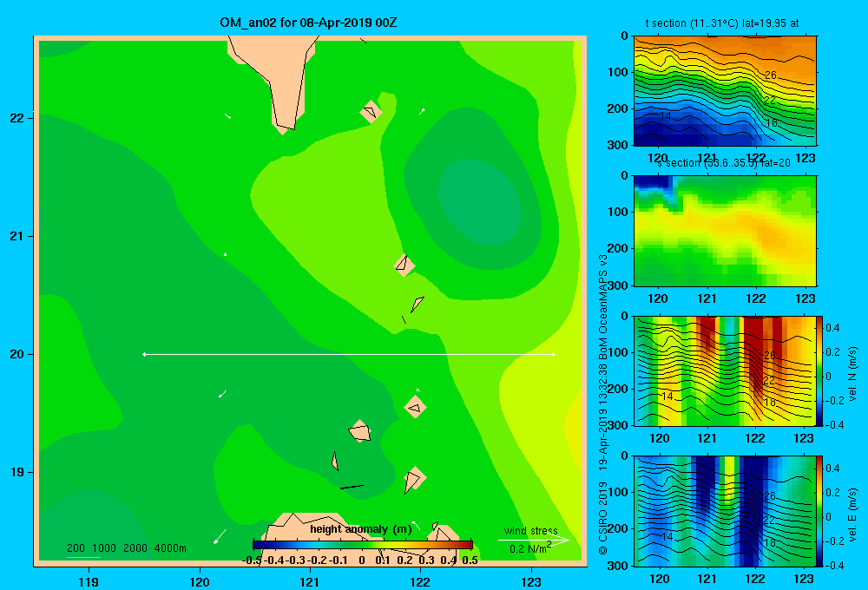868x590 pixels.
Task: Click the 't section (11..31°C) lat=19.95' title
Action: tap(722, 23)
